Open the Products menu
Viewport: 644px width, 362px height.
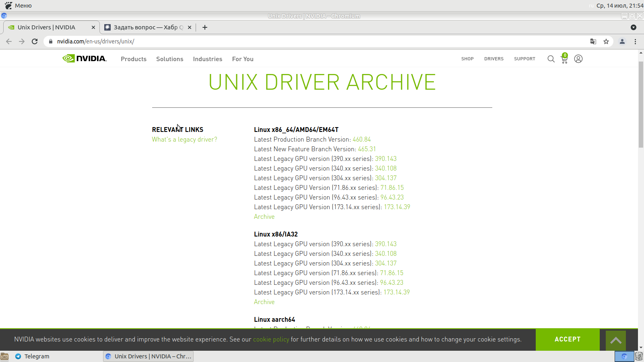point(134,59)
